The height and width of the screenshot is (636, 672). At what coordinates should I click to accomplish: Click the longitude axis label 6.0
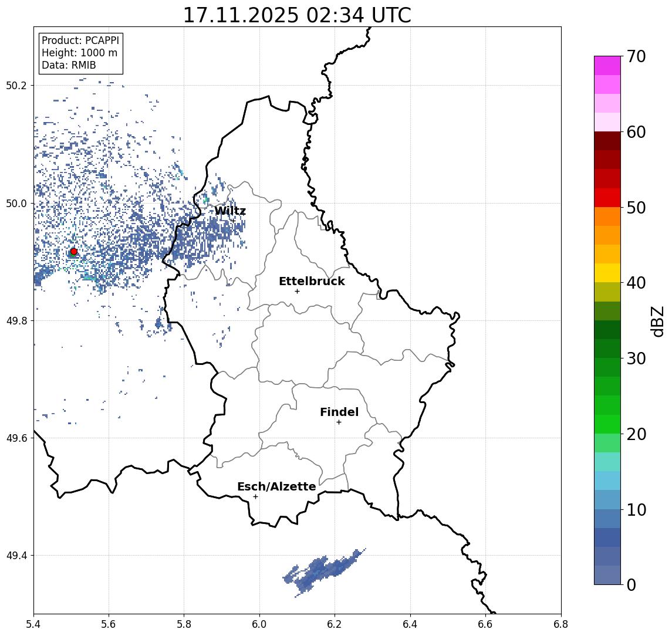[260, 624]
